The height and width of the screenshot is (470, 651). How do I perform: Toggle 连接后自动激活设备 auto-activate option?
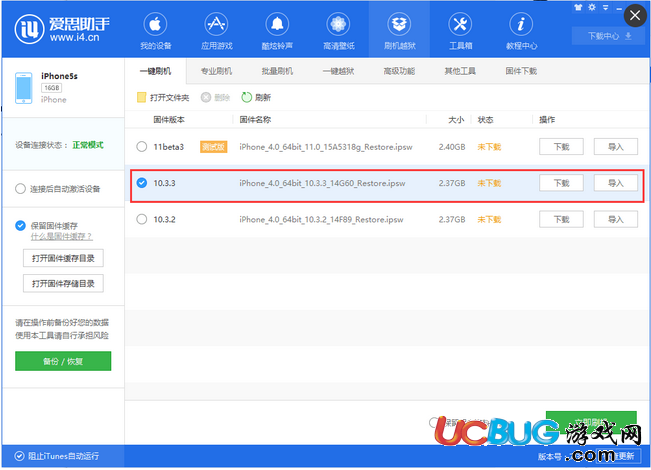tap(20, 189)
